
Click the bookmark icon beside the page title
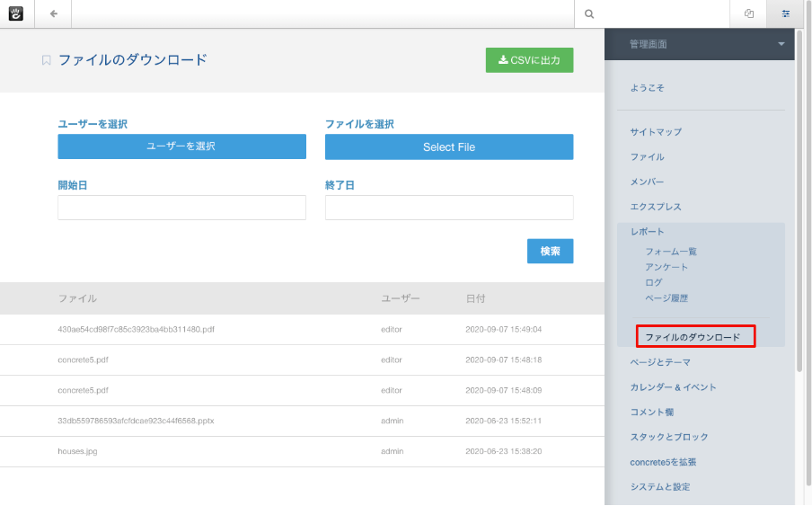47,60
